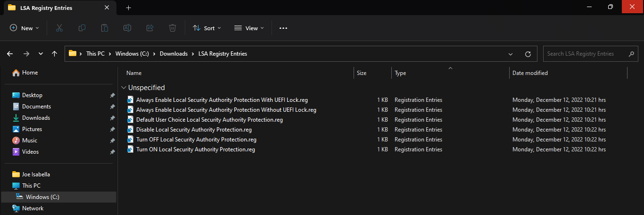This screenshot has width=644, height=215.
Task: Open Home in navigation pane
Action: (x=30, y=73)
